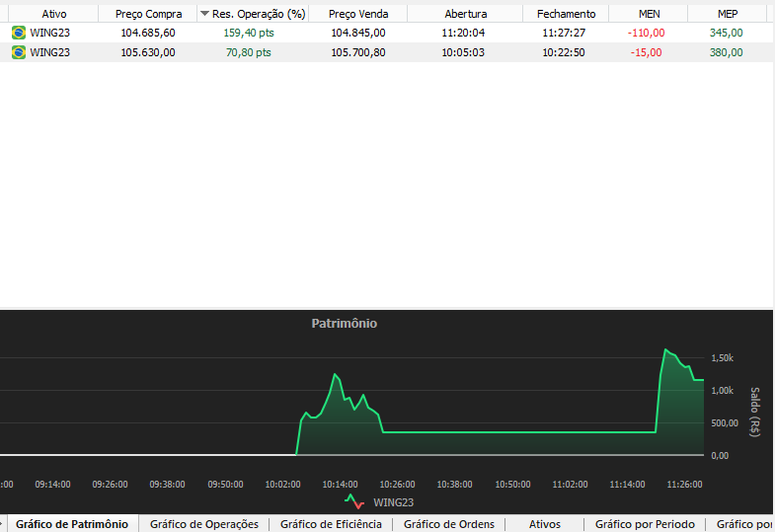Click the WING23 legend line icon
This screenshot has height=532, width=775.
354,501
